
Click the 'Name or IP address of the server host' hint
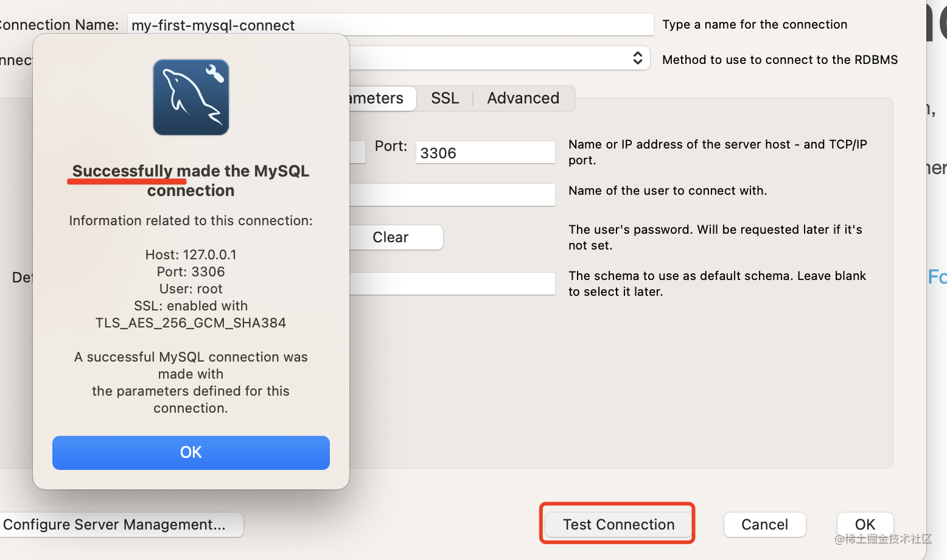click(x=718, y=152)
